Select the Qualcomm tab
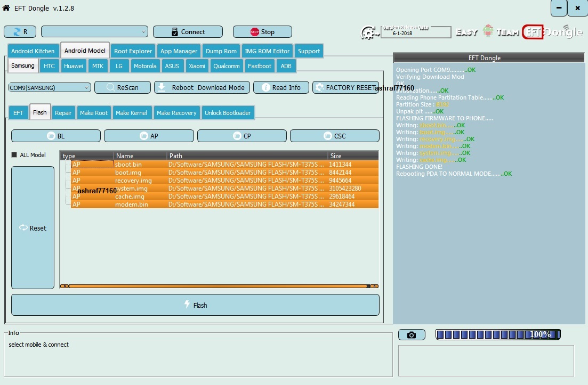Image resolution: width=588 pixels, height=385 pixels. [227, 66]
